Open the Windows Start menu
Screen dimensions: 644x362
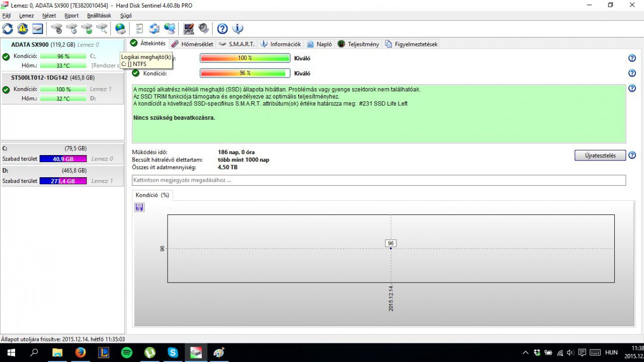(11, 353)
